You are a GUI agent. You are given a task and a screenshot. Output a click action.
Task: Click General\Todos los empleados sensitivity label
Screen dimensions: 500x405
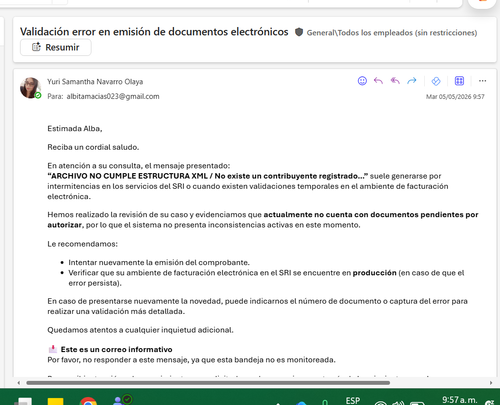(392, 33)
